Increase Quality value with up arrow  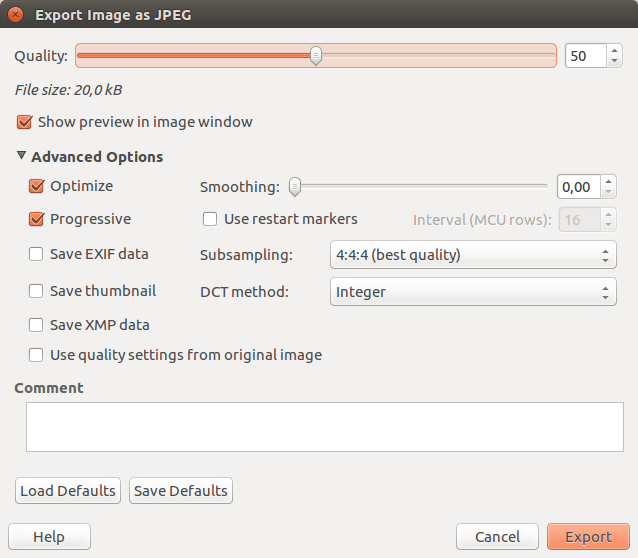point(614,50)
